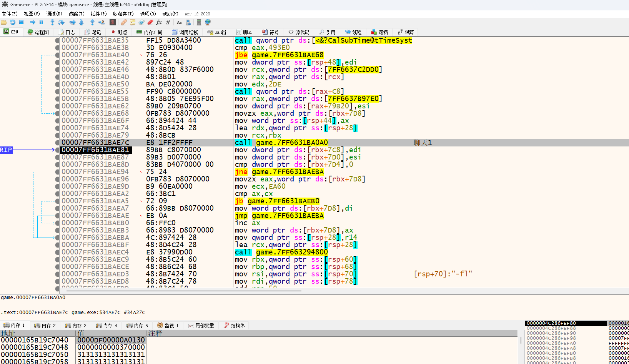Open the functions fx icon
This screenshot has height=364, width=629.
coord(159,22)
